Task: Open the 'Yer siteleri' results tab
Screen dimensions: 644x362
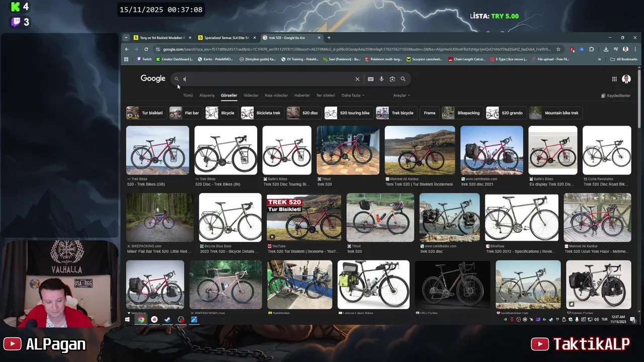Action: click(x=326, y=96)
